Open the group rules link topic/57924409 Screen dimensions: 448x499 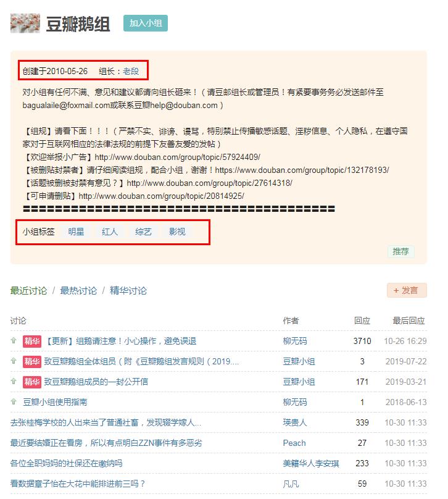(177, 157)
